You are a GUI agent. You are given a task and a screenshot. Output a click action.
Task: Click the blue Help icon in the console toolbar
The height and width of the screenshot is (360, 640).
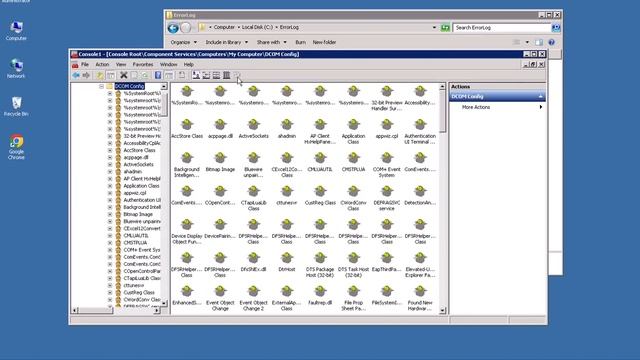158,76
